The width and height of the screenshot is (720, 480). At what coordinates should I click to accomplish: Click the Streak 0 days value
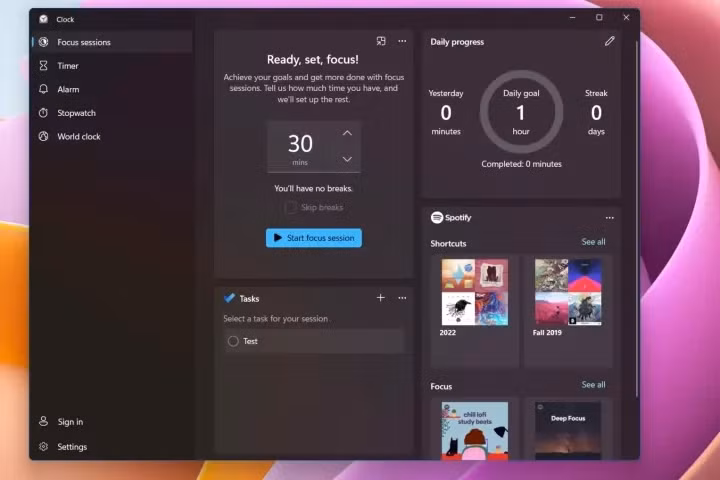(596, 113)
